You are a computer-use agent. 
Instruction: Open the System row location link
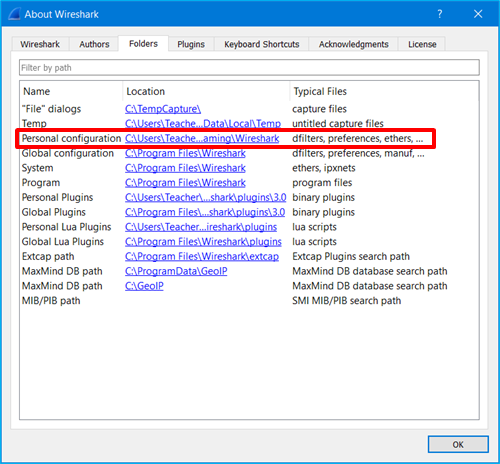tap(185, 168)
